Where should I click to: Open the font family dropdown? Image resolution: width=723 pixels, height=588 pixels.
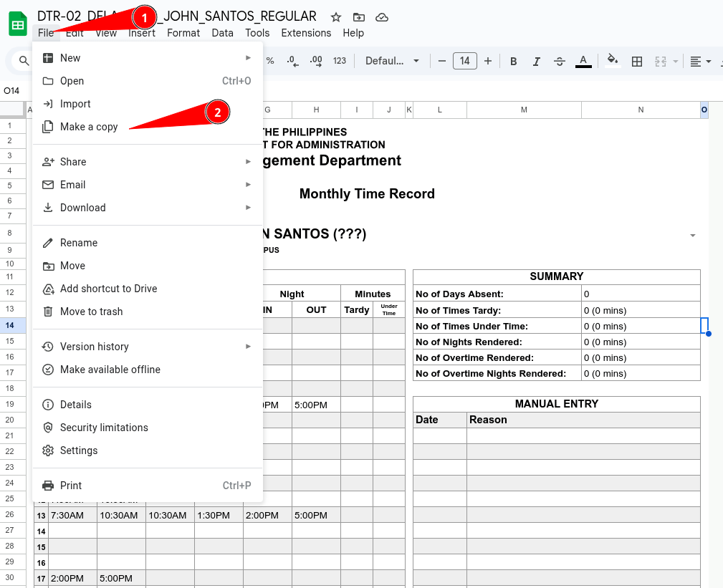(x=391, y=62)
